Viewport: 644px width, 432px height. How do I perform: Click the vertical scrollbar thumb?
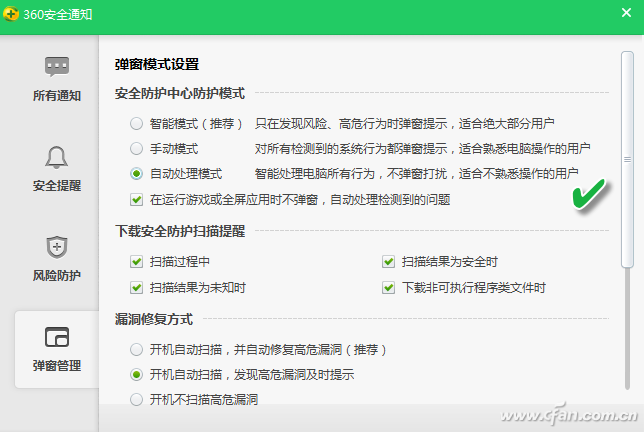[x=627, y=159]
